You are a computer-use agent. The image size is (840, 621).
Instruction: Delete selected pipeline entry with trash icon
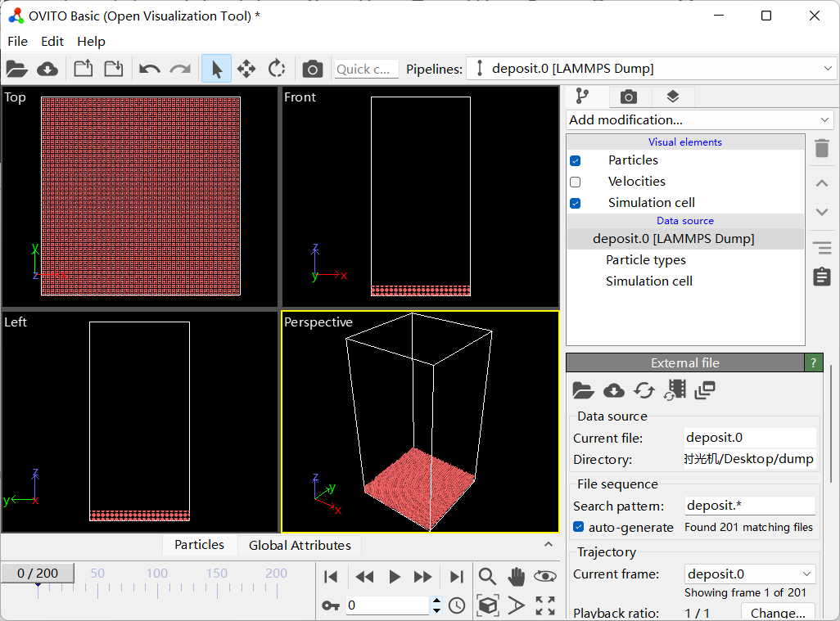pyautogui.click(x=822, y=149)
